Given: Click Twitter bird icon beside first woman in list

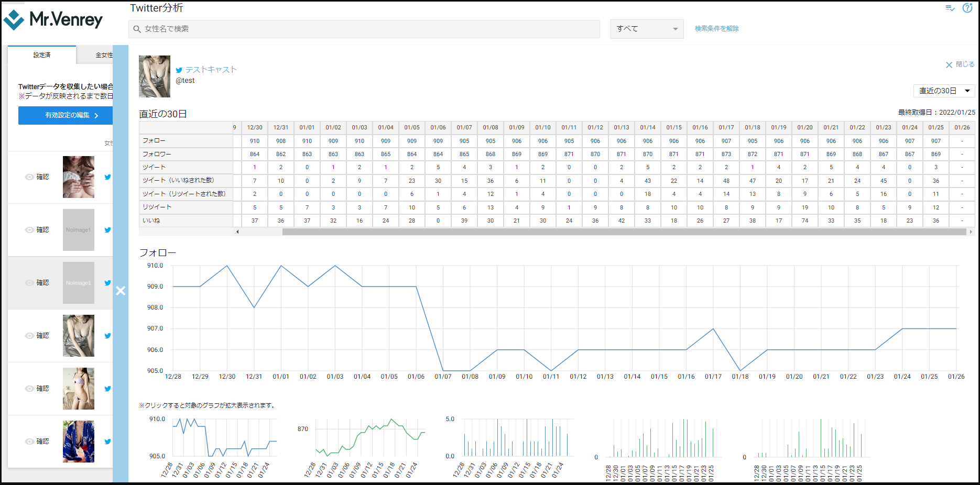Looking at the screenshot, I should 107,177.
